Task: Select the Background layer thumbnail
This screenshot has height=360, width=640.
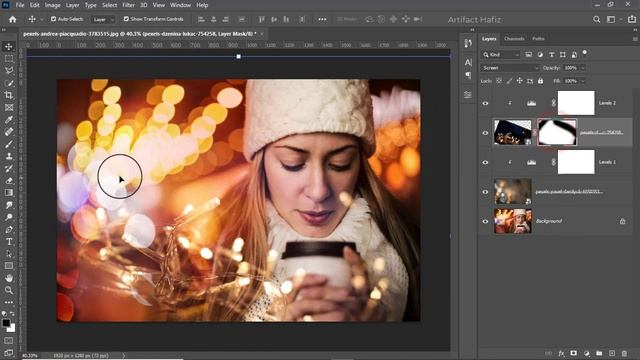Action: pyautogui.click(x=513, y=221)
